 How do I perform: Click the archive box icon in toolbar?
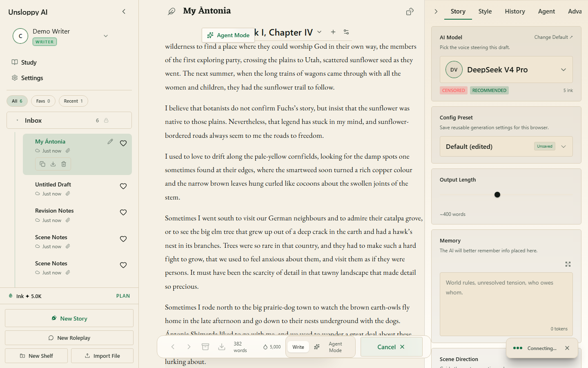click(205, 347)
